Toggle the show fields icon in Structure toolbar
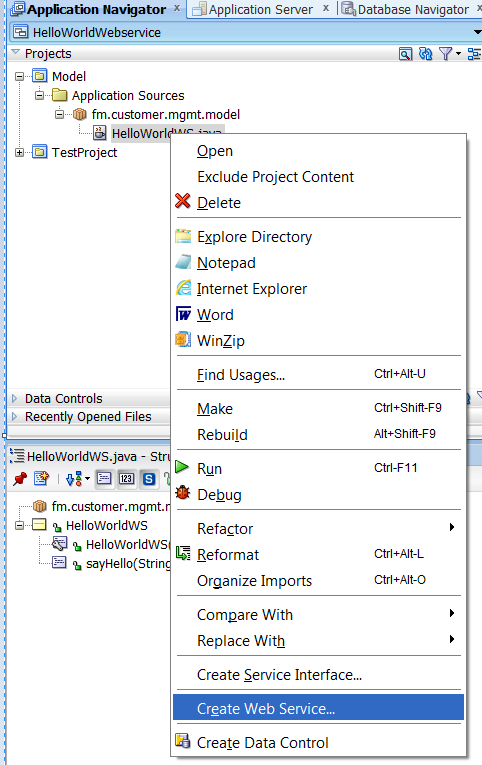Viewport: 482px width, 765px height. pos(104,479)
